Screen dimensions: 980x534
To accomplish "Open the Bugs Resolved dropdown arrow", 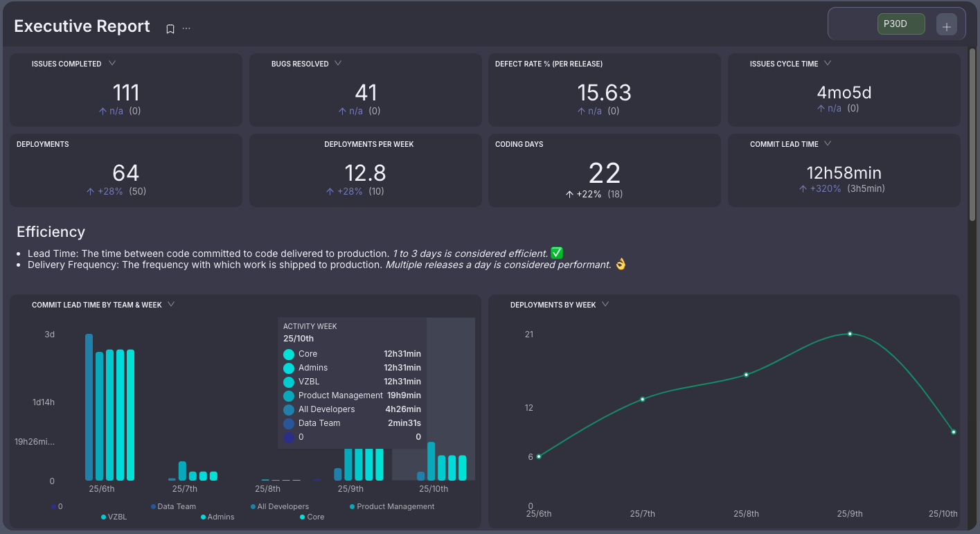I will (x=338, y=63).
